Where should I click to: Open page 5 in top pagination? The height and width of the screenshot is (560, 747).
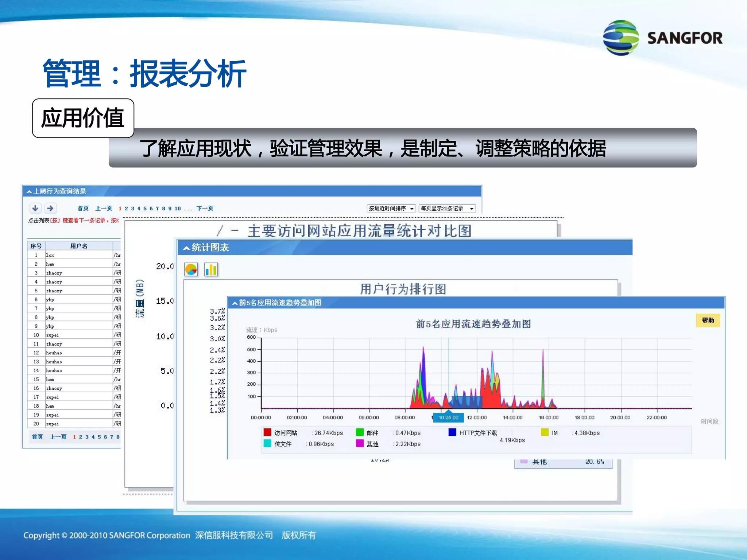click(145, 209)
